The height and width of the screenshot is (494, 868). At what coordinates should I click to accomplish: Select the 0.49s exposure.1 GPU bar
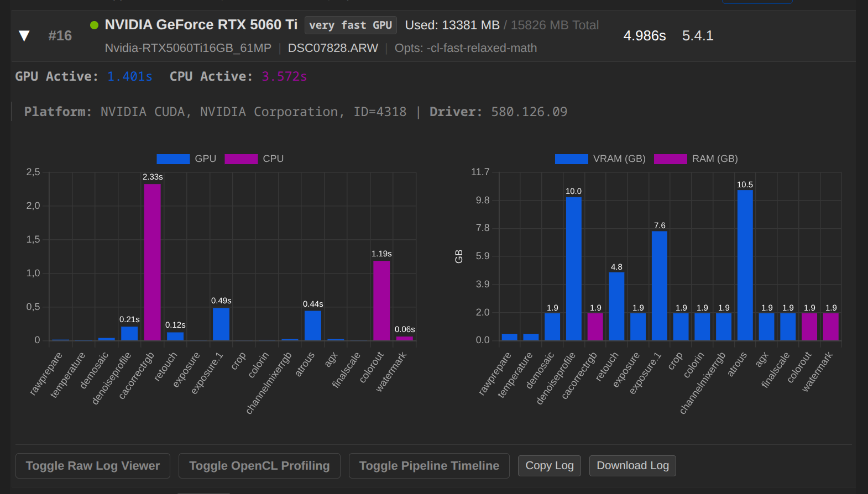point(221,324)
